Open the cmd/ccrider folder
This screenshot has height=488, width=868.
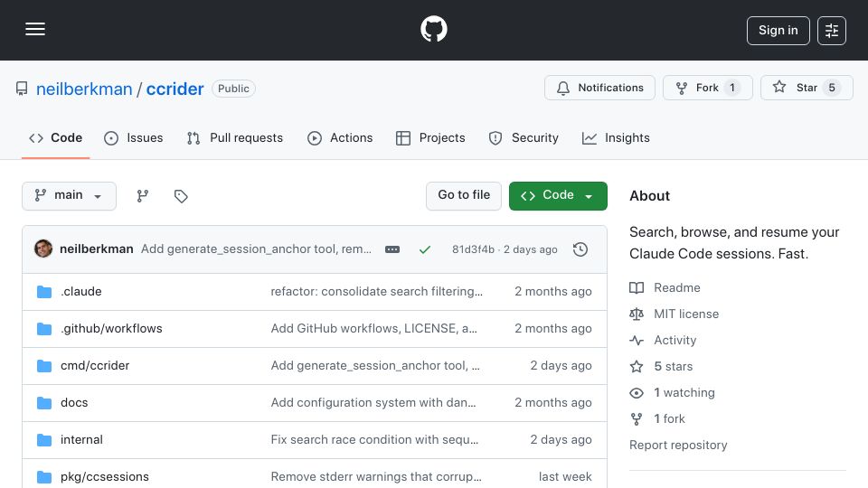[x=95, y=366]
